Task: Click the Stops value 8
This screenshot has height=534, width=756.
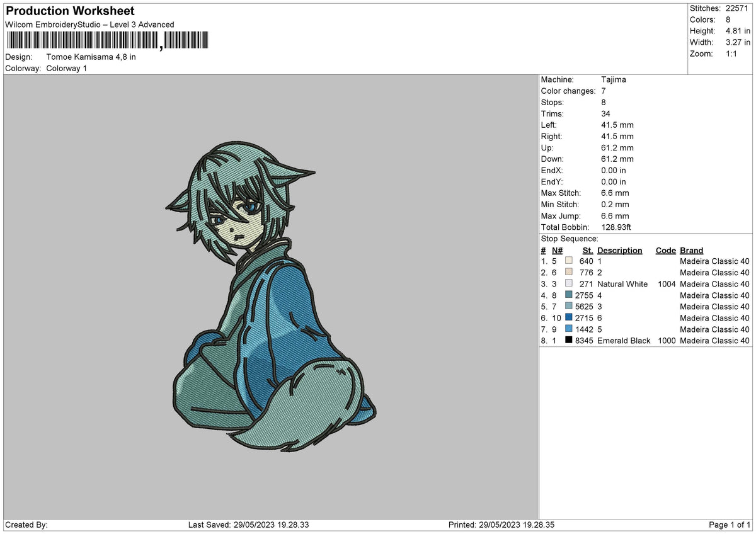Action: point(604,102)
